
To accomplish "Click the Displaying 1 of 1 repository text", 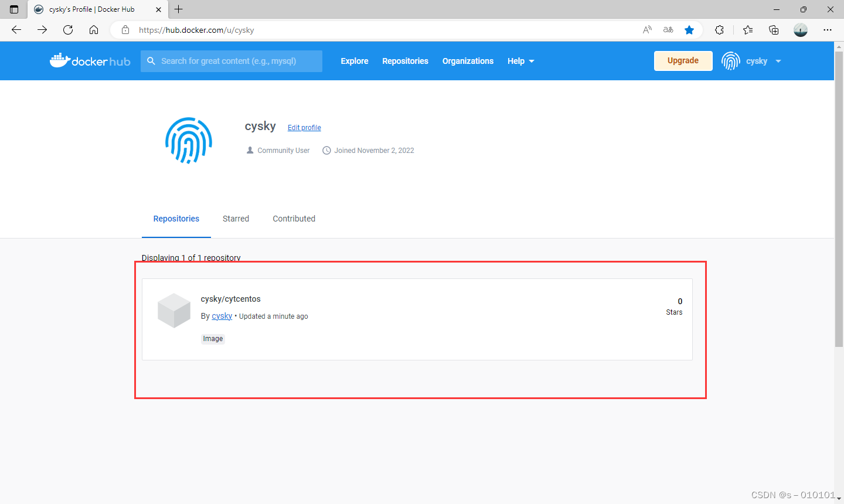I will pos(191,258).
